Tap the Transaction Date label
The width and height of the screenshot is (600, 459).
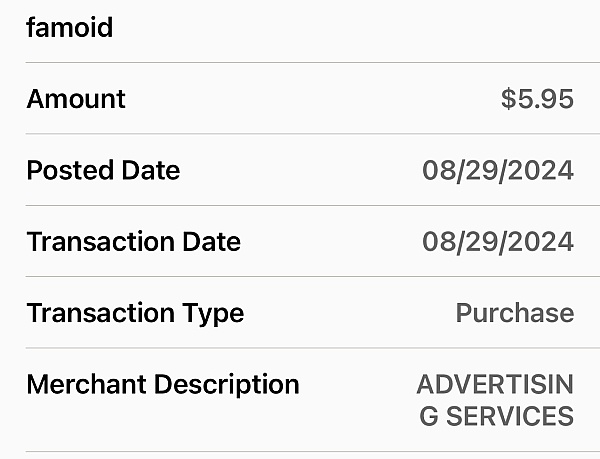(134, 242)
